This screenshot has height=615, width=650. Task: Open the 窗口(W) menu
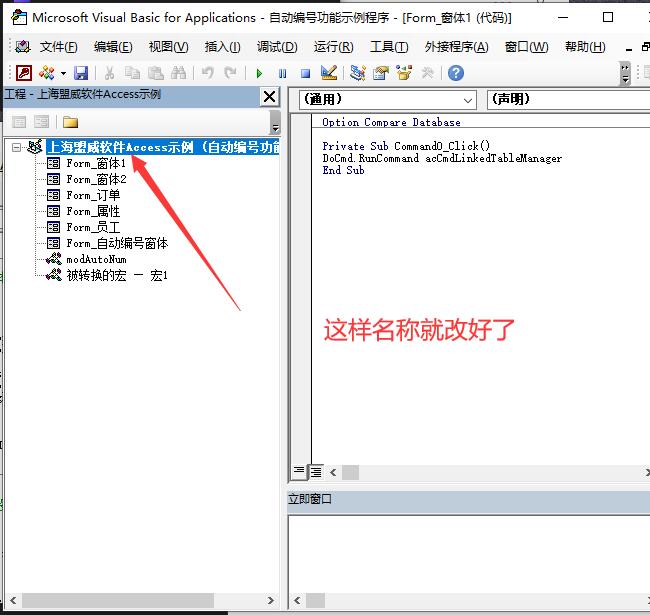tap(526, 47)
